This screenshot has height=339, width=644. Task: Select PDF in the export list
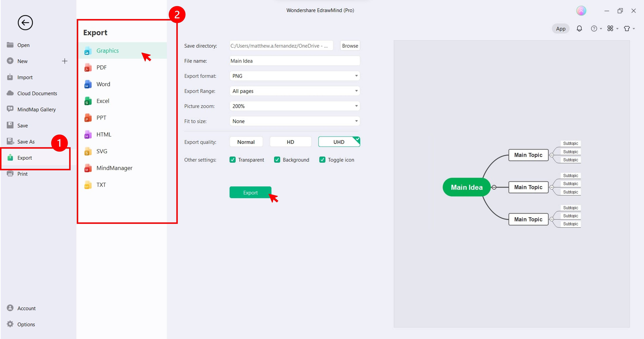coord(101,67)
